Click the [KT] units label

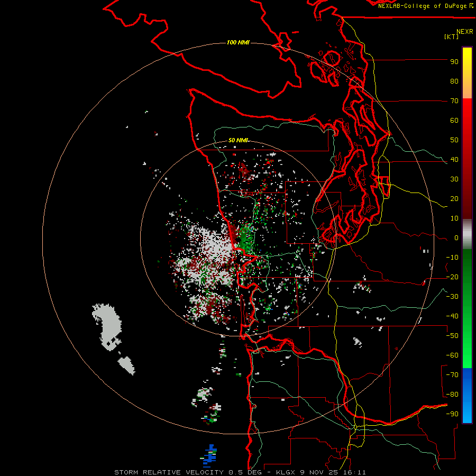point(451,36)
